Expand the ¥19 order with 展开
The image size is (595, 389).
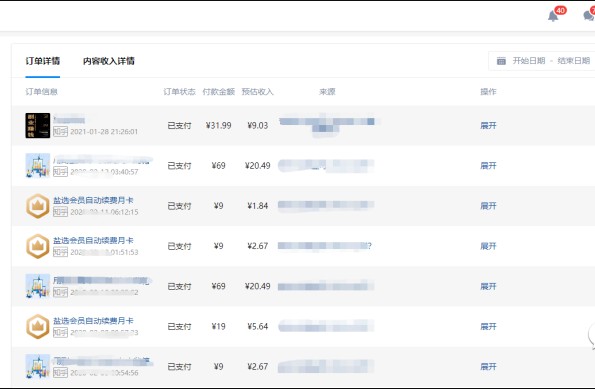[488, 327]
